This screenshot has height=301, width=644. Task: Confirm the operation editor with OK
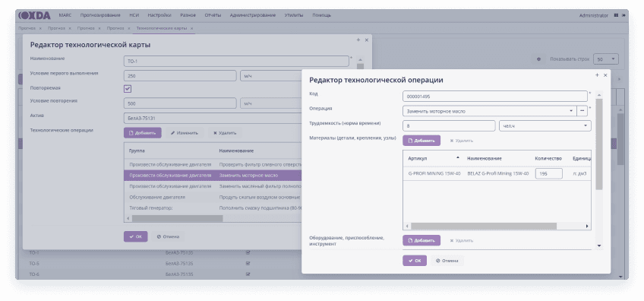click(x=415, y=261)
